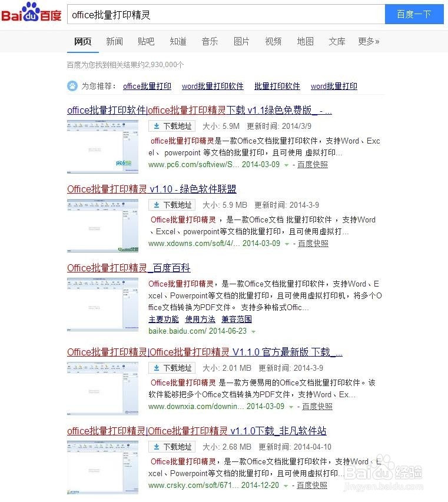Click text 大小: 5.9M
Screen dimensions: 448x502
tap(221, 126)
